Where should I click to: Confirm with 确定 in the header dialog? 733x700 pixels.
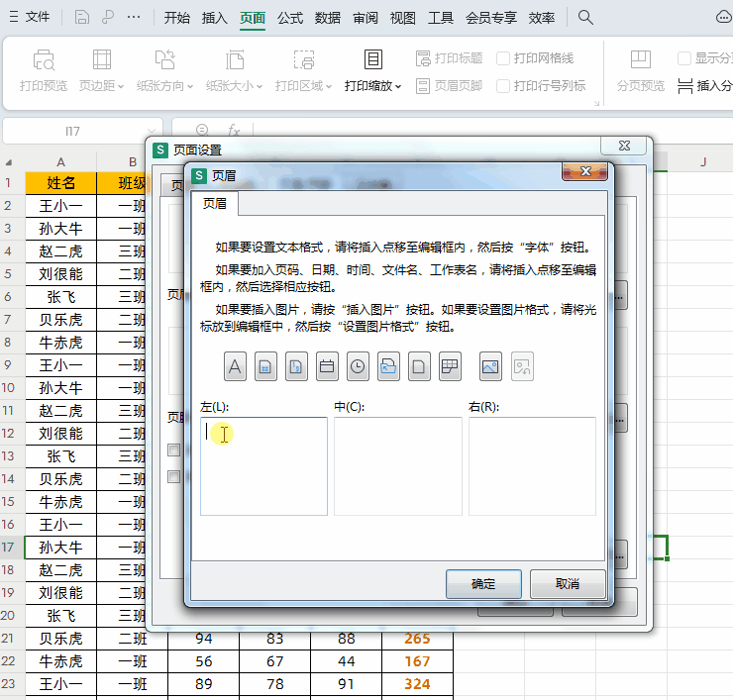pos(483,583)
